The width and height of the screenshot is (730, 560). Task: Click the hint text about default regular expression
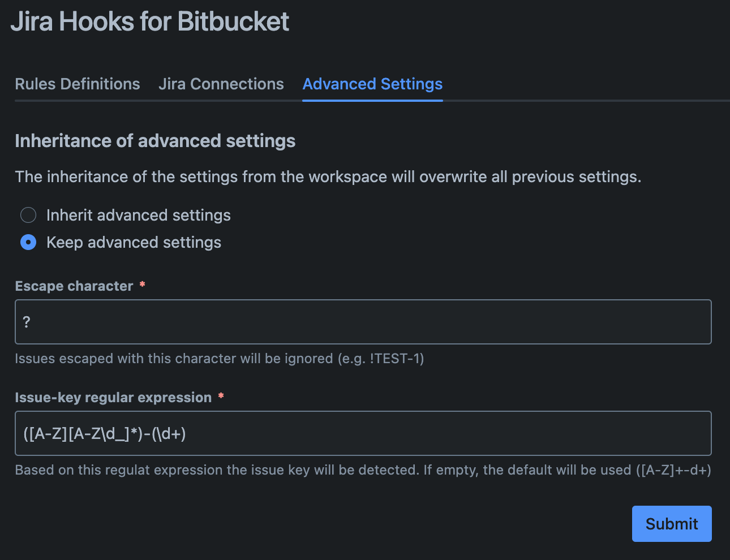click(363, 470)
